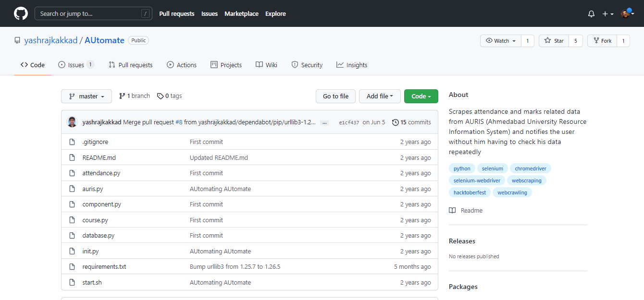Click the branch icon showing 1 branch
This screenshot has height=300, width=644.
point(122,96)
